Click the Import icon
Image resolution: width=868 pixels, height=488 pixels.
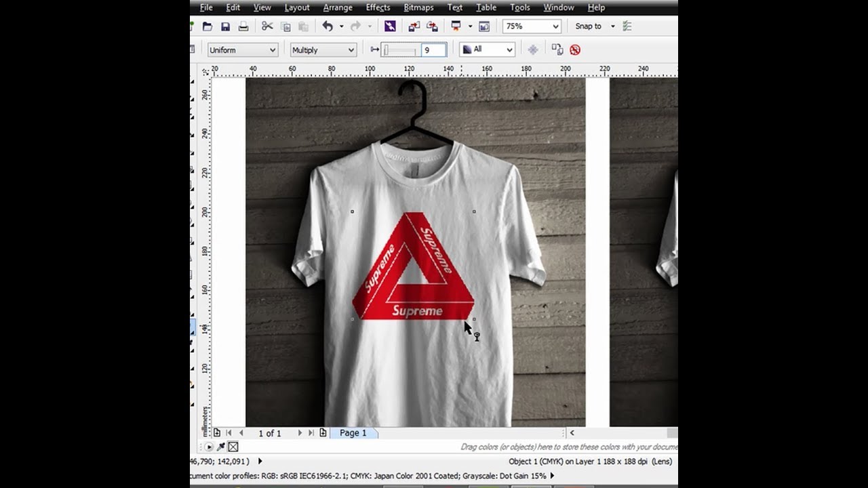point(414,26)
